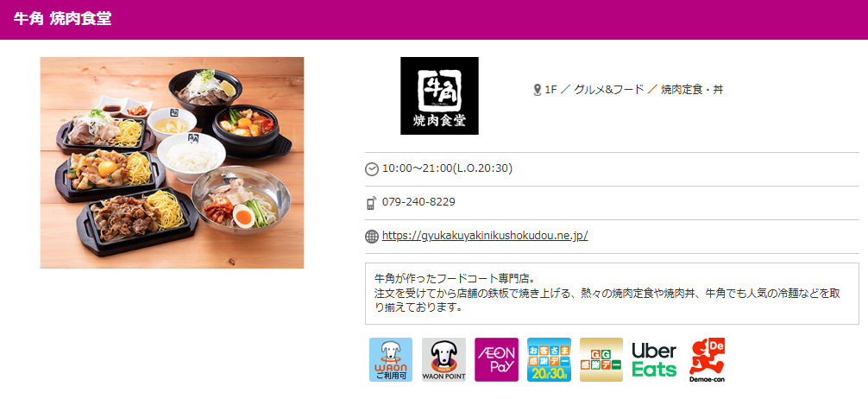The height and width of the screenshot is (399, 868).
Task: Open the gyukakuyakinikushokudou.ne.jp link
Action: coord(485,236)
